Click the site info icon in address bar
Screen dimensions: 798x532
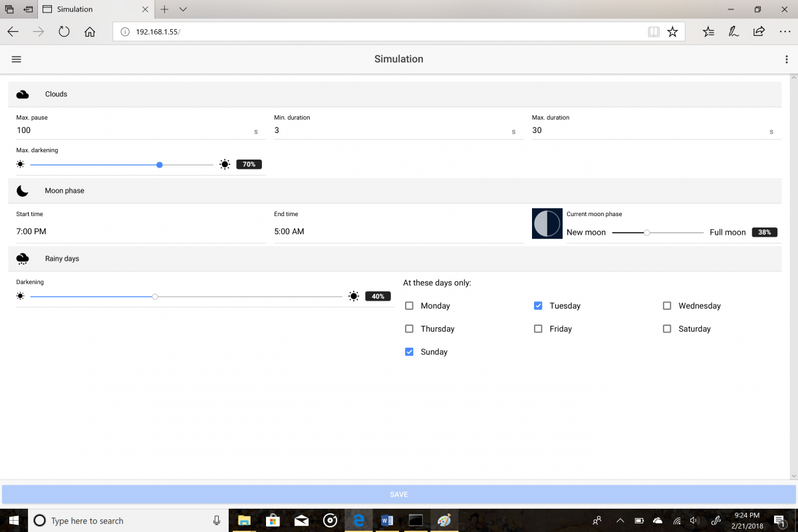point(124,32)
